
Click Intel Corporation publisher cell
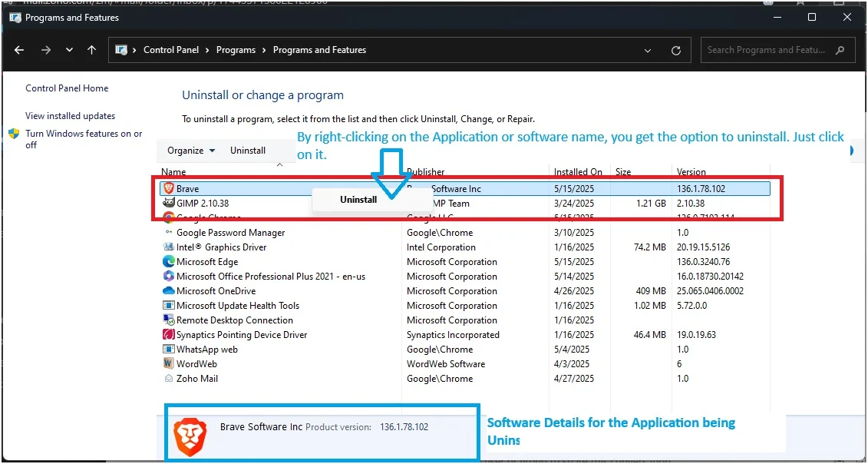(441, 247)
